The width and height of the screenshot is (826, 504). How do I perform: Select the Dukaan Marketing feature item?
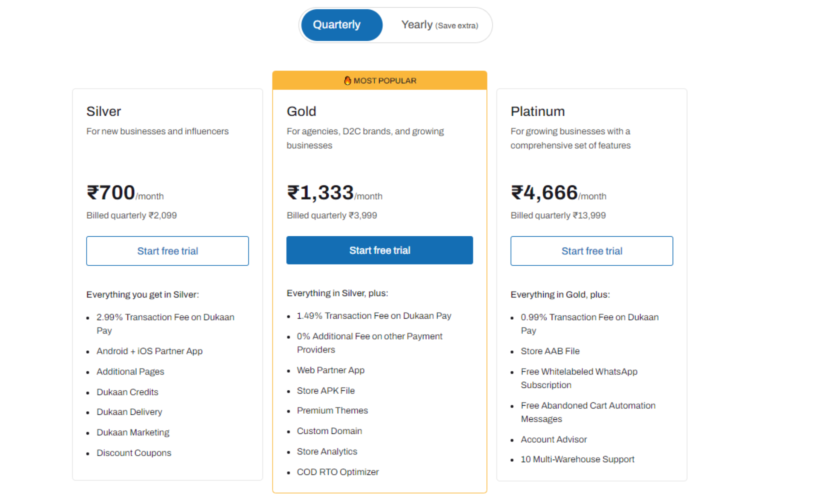tap(133, 432)
